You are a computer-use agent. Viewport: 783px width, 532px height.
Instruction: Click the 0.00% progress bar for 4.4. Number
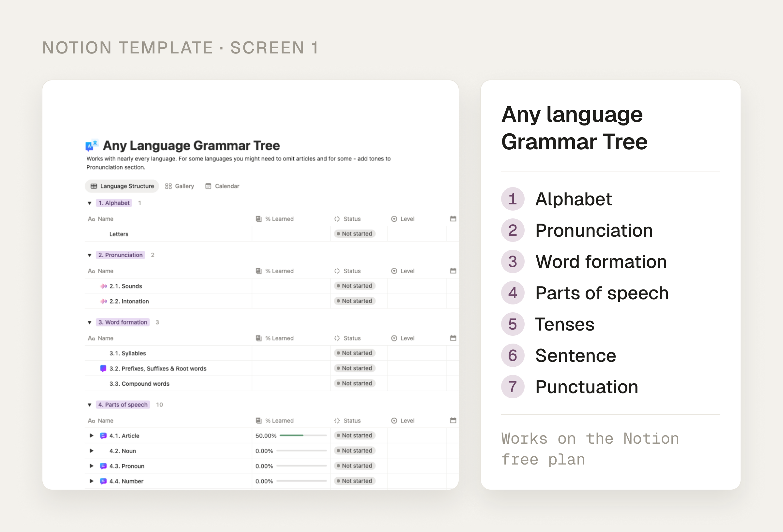(301, 481)
